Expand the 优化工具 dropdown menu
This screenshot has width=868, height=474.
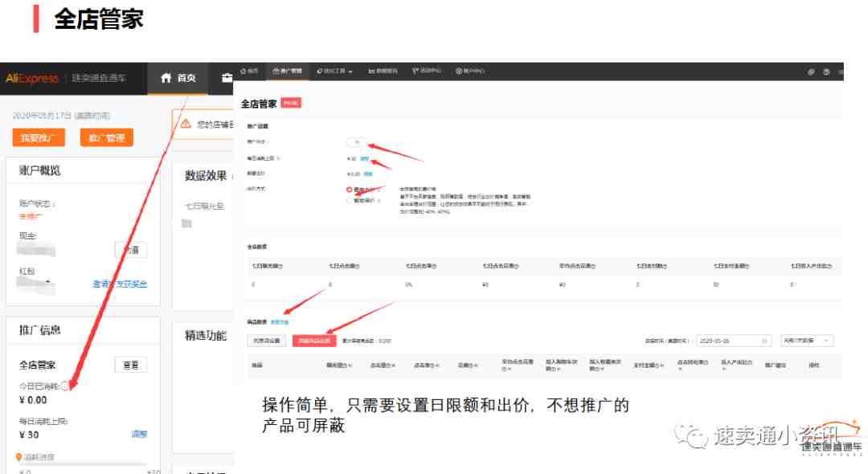(335, 72)
